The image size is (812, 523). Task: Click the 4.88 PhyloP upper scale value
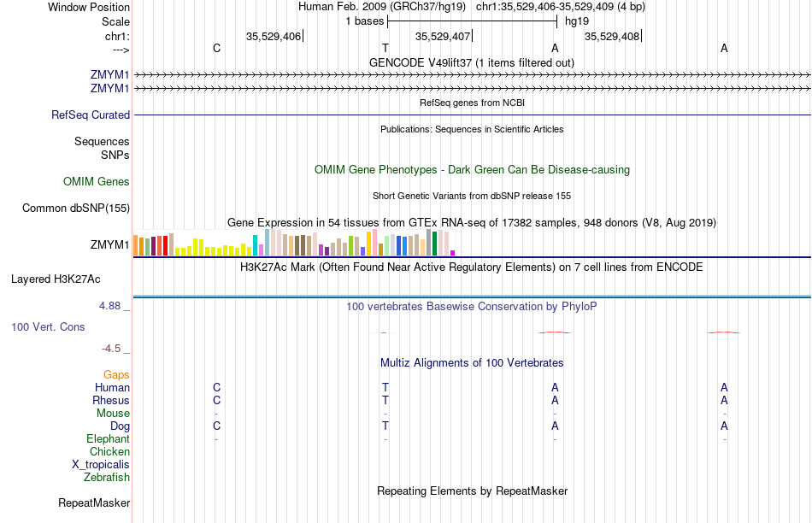(109, 306)
